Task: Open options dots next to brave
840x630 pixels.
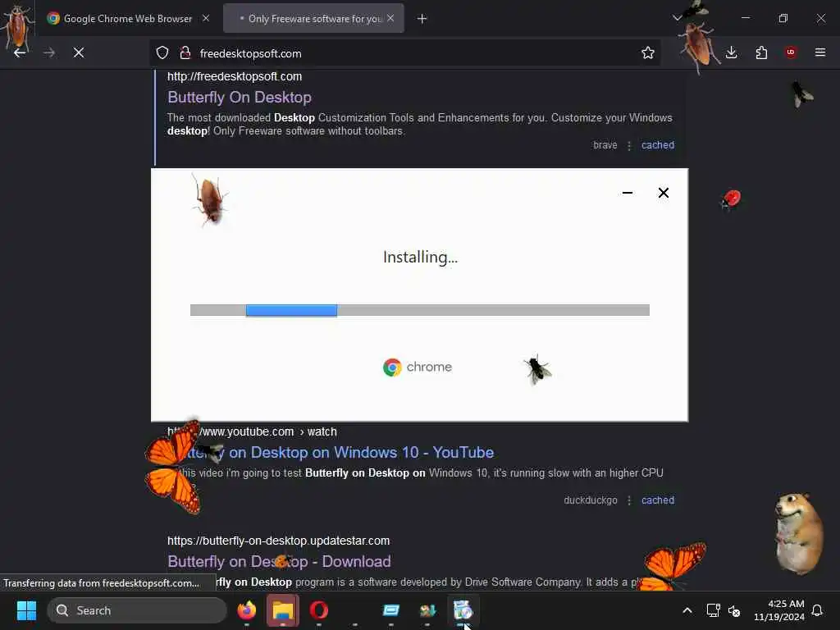Action: [629, 145]
